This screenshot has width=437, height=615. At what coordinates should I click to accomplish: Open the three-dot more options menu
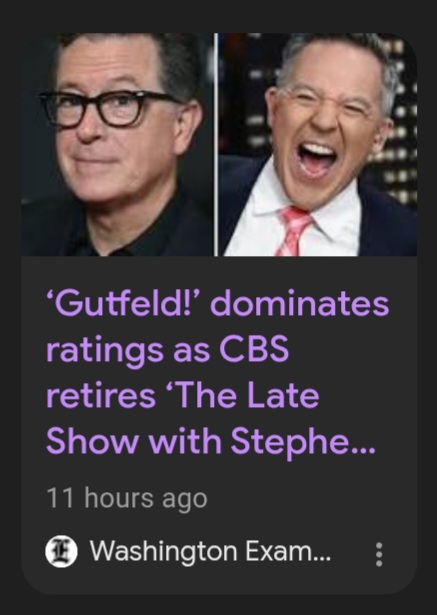379,554
